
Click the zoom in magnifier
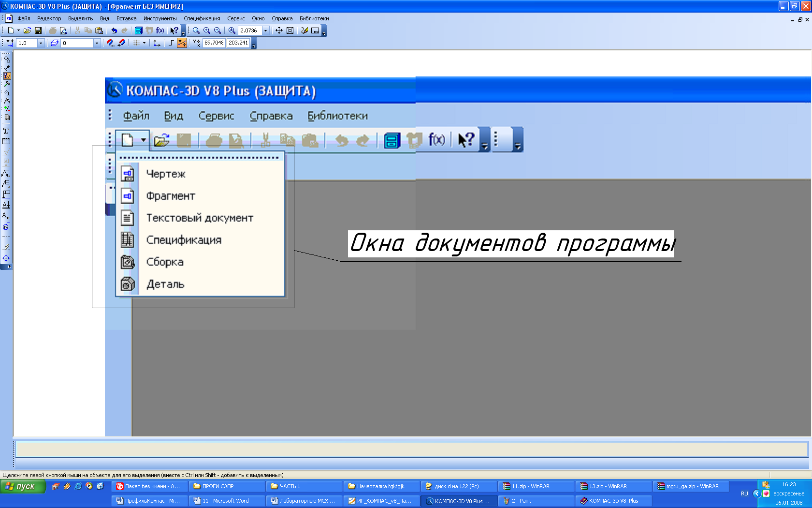[207, 30]
